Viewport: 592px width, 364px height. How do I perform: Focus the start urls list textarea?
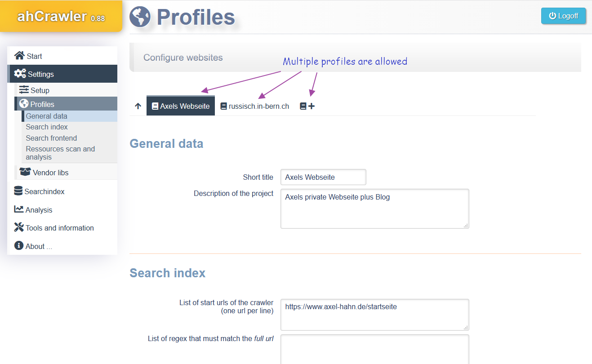(375, 315)
